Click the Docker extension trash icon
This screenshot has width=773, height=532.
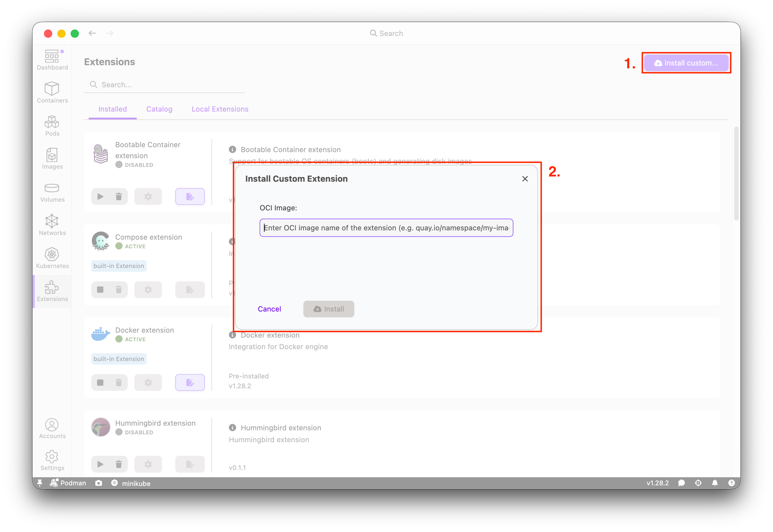[x=118, y=382]
